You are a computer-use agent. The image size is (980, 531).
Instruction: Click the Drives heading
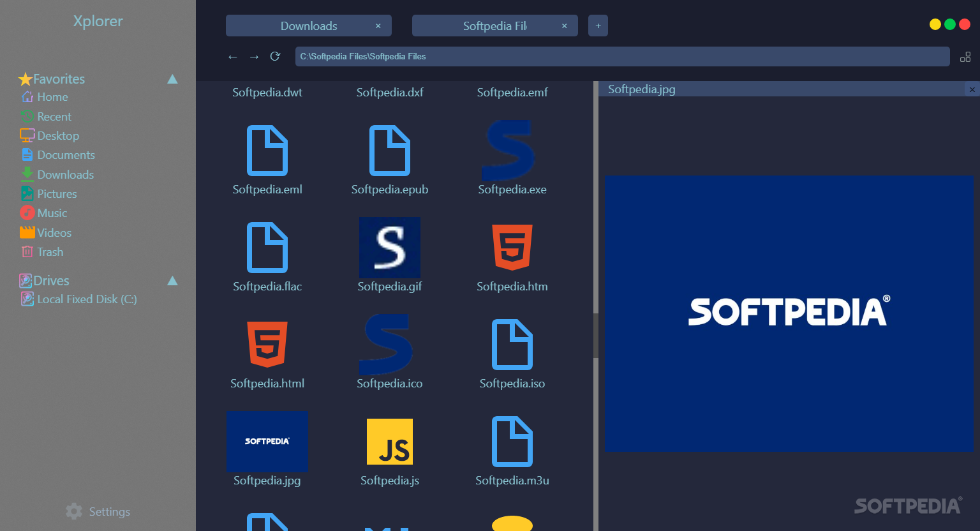[x=51, y=281]
